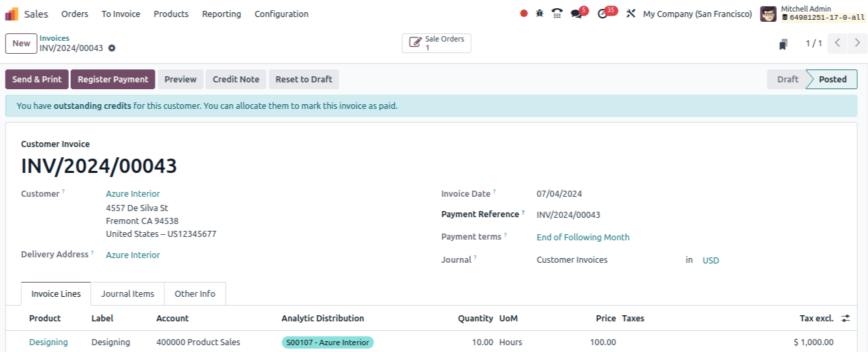Switch to Invoice Lines tab
This screenshot has height=352, width=868.
(56, 294)
